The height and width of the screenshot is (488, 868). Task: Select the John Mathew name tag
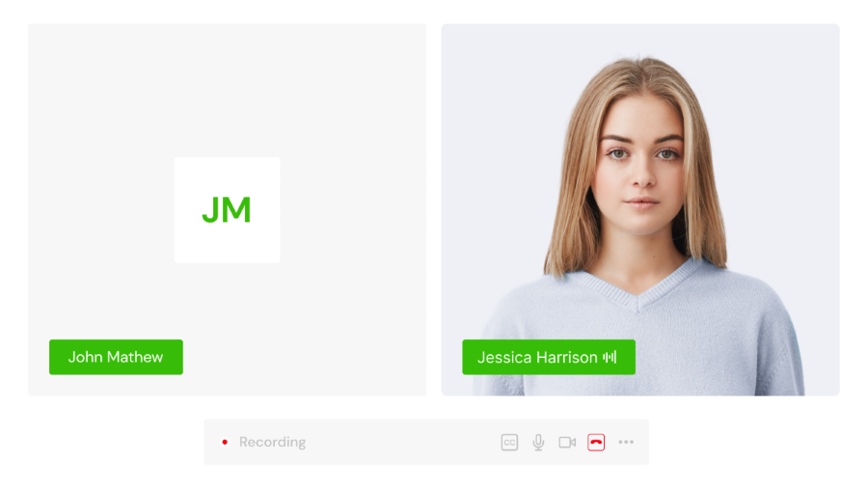(116, 357)
